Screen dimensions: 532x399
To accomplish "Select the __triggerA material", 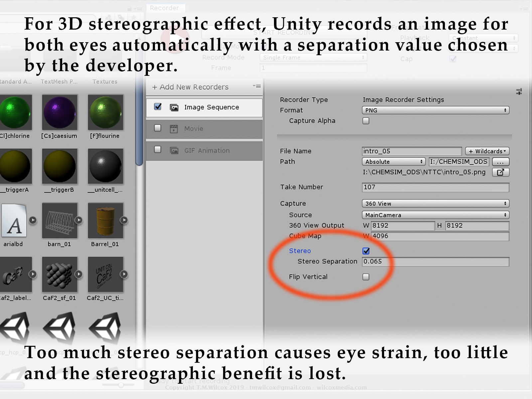I will tap(15, 166).
